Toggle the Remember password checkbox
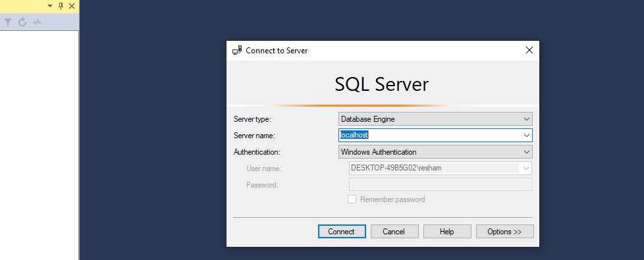The width and height of the screenshot is (644, 260). [352, 199]
